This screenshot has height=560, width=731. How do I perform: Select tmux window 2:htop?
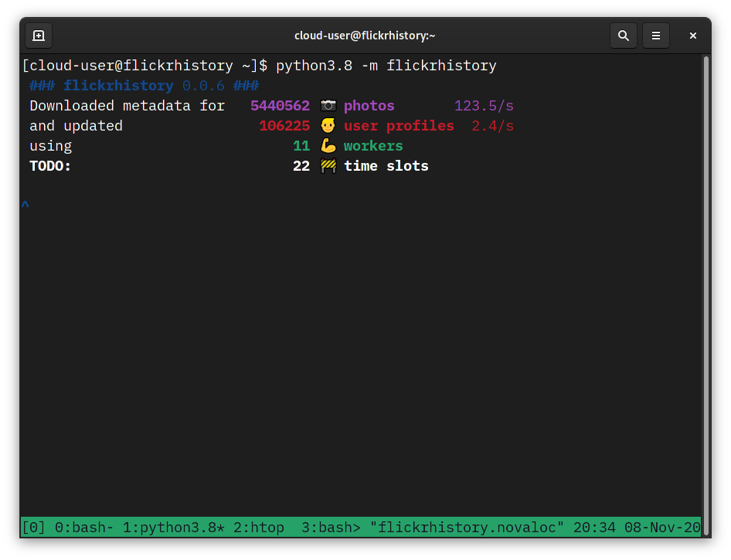tap(259, 528)
